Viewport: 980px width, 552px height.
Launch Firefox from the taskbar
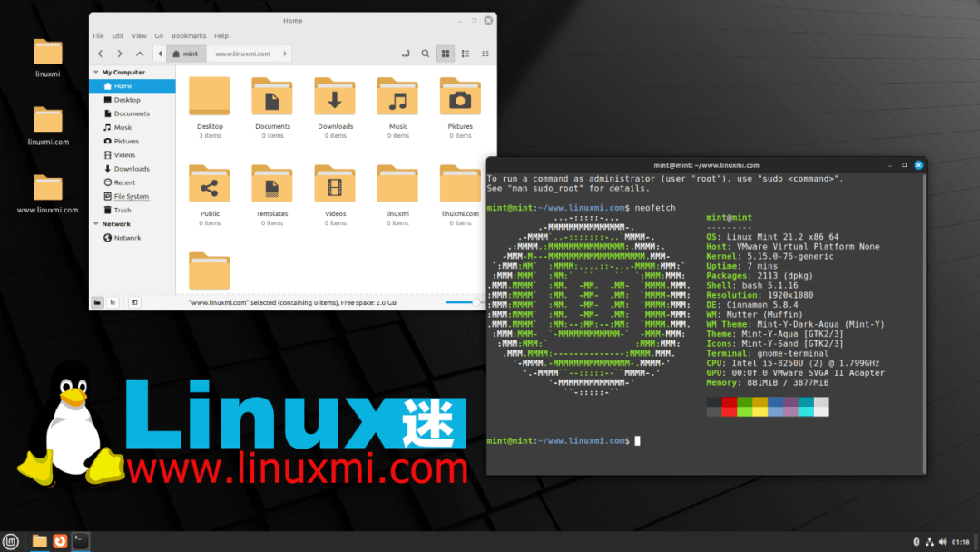[59, 540]
